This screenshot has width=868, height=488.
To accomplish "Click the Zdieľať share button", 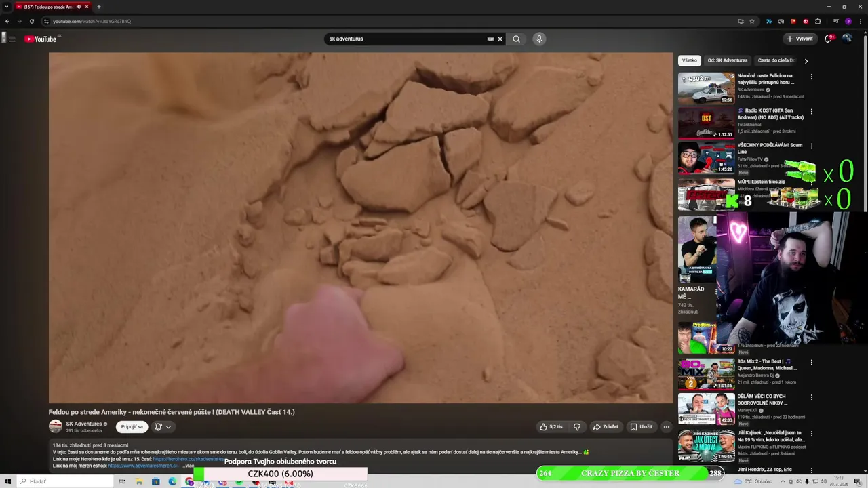I will [x=606, y=427].
